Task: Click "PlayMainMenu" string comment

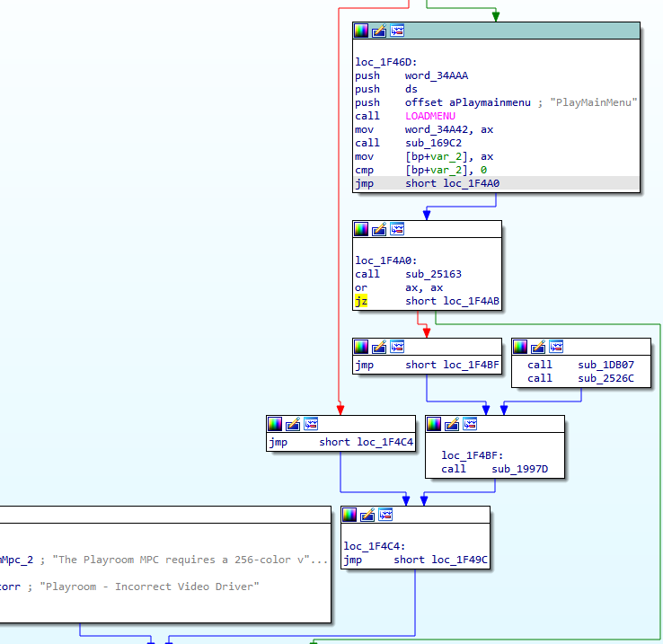Action: 593,102
